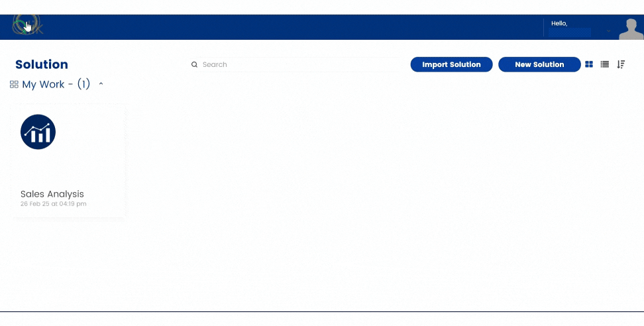Click into the Search text field
This screenshot has height=326, width=644.
pyautogui.click(x=298, y=65)
